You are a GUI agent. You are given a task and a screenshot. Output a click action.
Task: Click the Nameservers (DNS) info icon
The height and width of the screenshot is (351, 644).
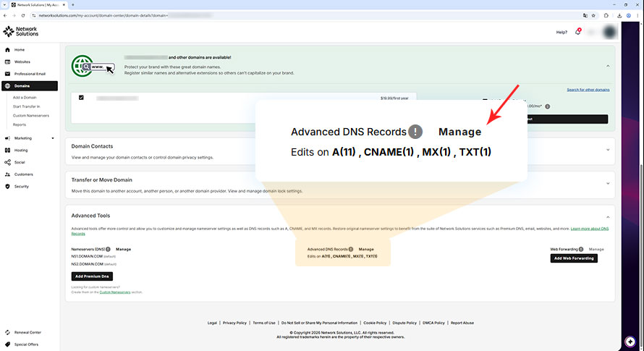pyautogui.click(x=108, y=249)
